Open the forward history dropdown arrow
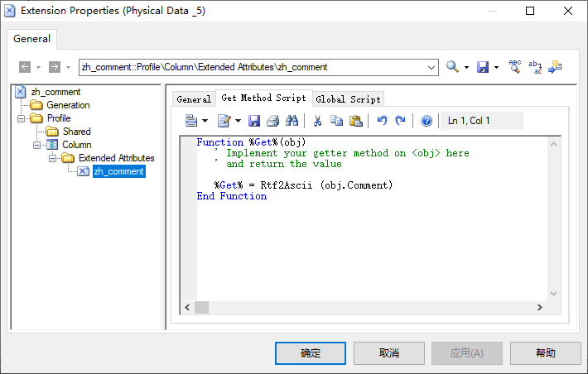Viewport: 588px width, 374px height. 68,68
